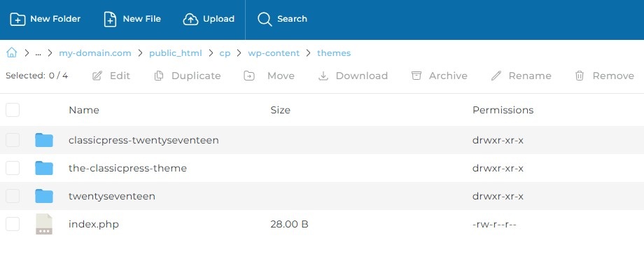
Task: Click the twentyseventeen folder icon
Action: [44, 196]
